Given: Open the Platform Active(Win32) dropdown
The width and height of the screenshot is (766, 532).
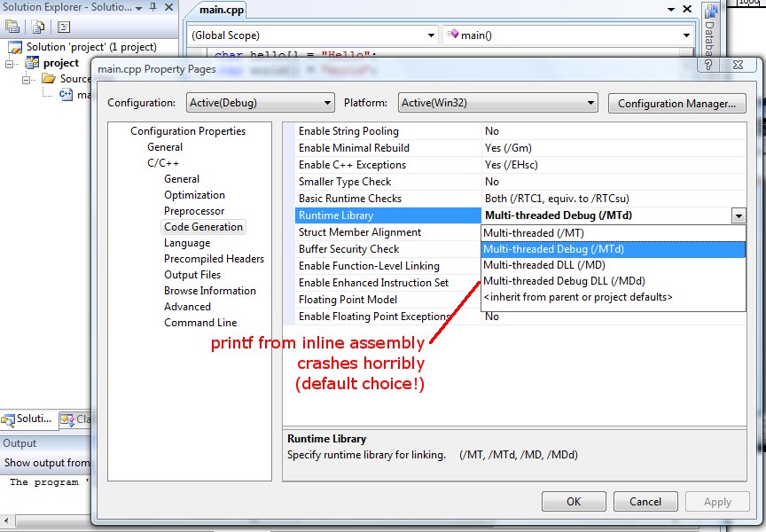Looking at the screenshot, I should 497,103.
